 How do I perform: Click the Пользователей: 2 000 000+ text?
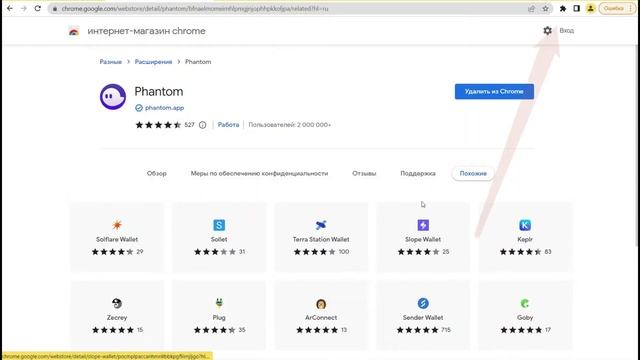point(289,124)
